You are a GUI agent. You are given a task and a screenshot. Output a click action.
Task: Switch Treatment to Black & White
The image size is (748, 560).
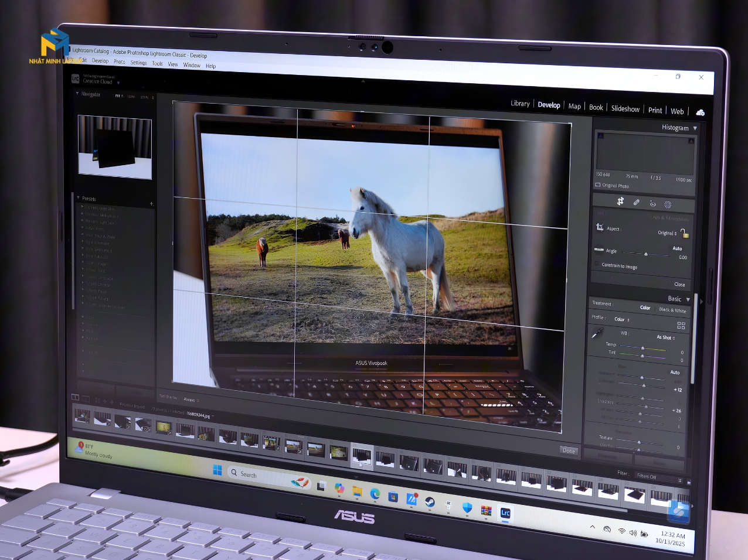672,310
